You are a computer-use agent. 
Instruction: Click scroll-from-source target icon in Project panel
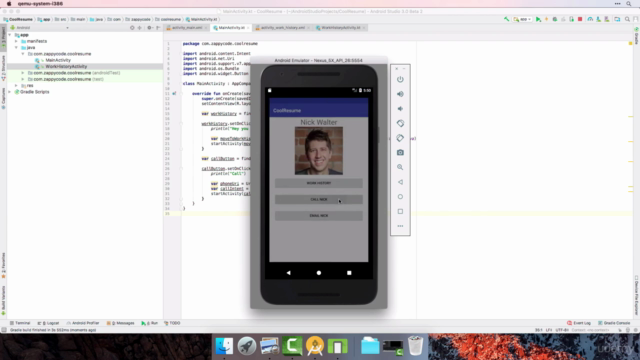click(x=132, y=28)
